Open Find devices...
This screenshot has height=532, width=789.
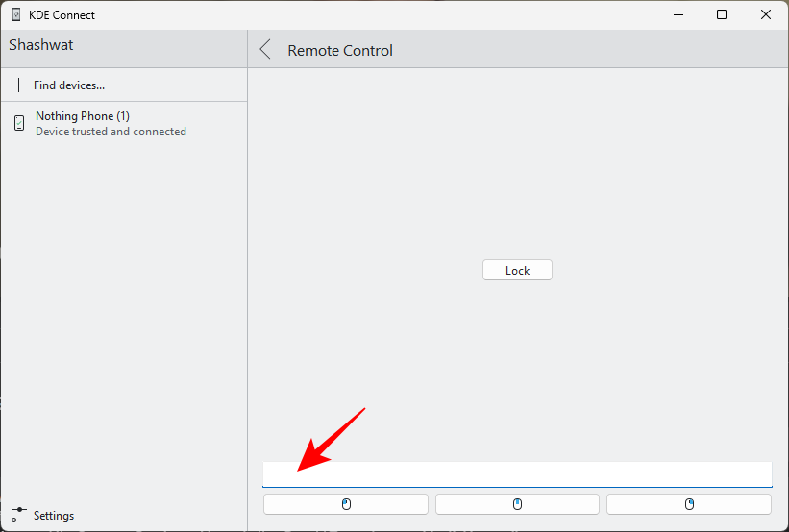[68, 85]
